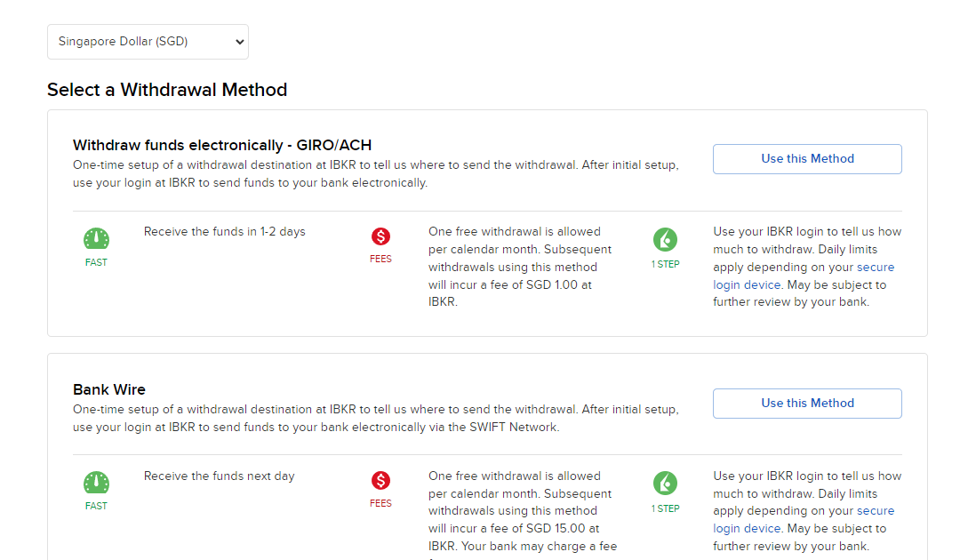
Task: Click the green 1 STEP icon under GIRO/ACH
Action: coord(665,239)
